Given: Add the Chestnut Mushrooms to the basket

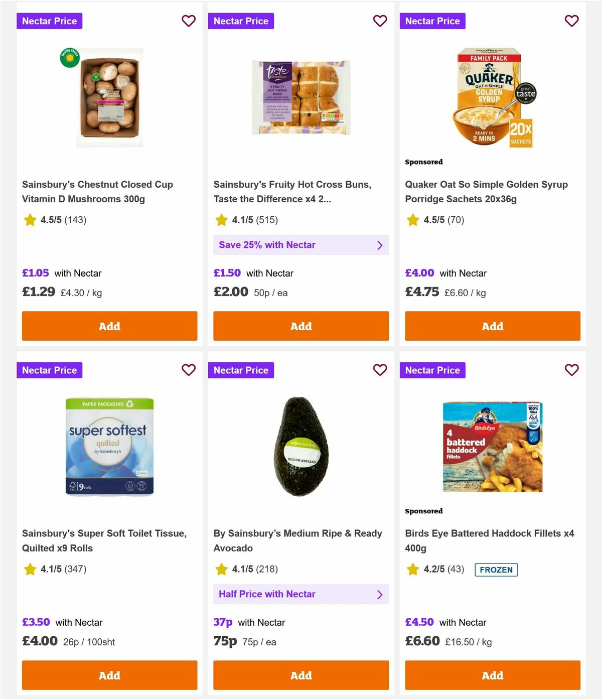Looking at the screenshot, I should [x=109, y=326].
